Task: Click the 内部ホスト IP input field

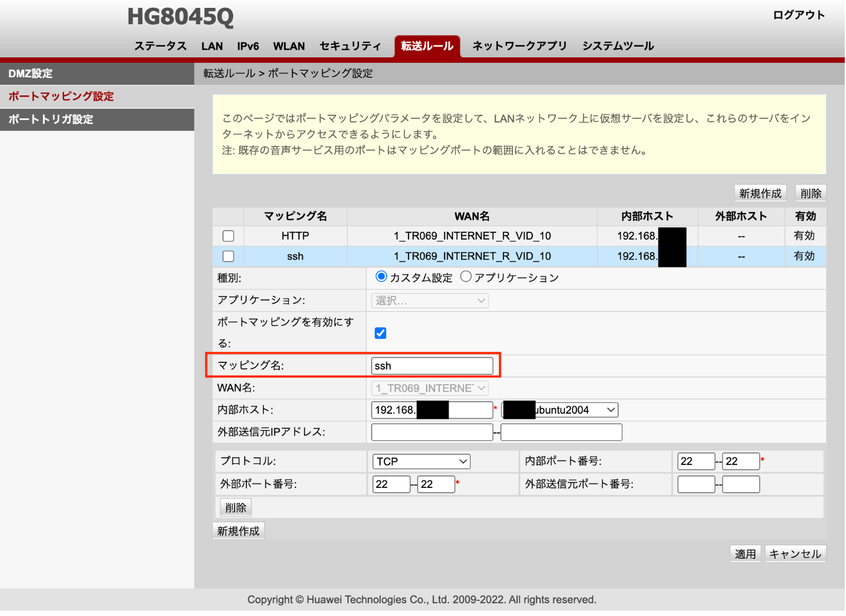Action: [432, 410]
